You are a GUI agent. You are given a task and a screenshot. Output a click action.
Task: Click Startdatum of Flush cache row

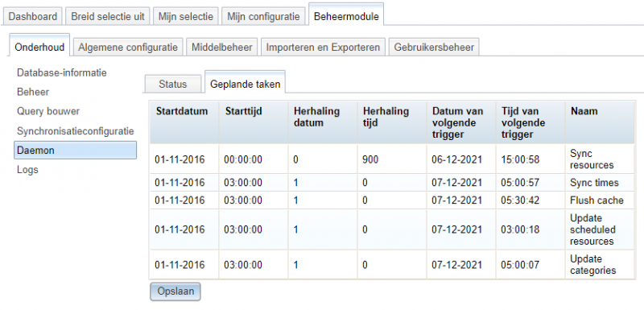pos(180,200)
